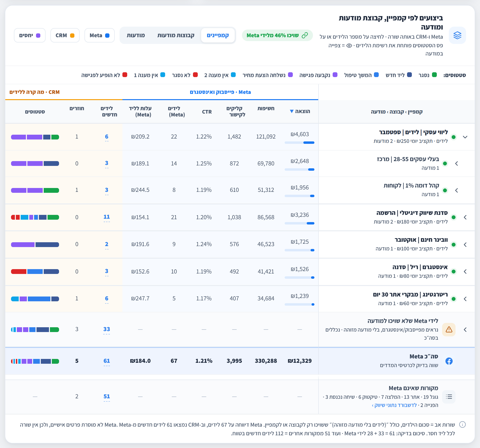Open the 61 total Meta new leads
This screenshot has height=448, width=480.
(x=107, y=361)
